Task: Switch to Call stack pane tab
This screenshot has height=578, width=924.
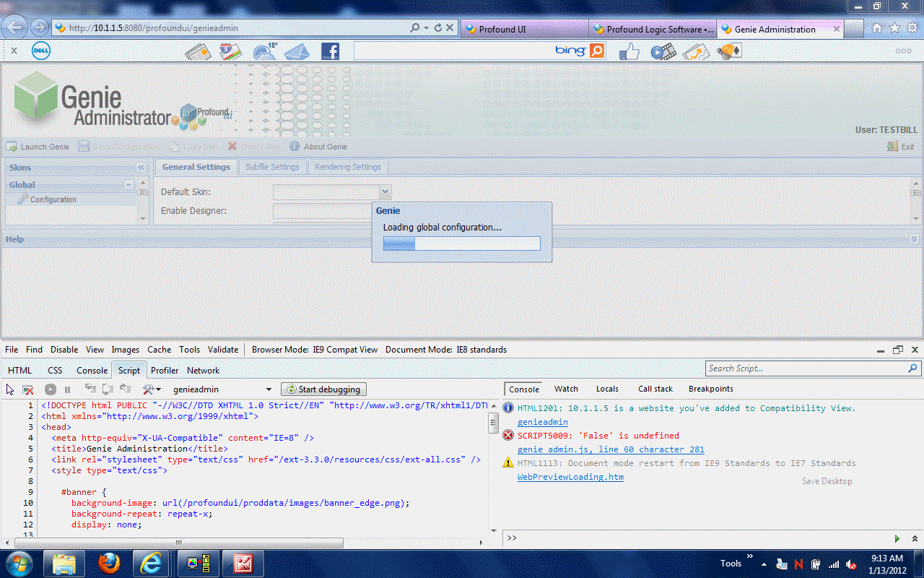Action: pyautogui.click(x=655, y=389)
